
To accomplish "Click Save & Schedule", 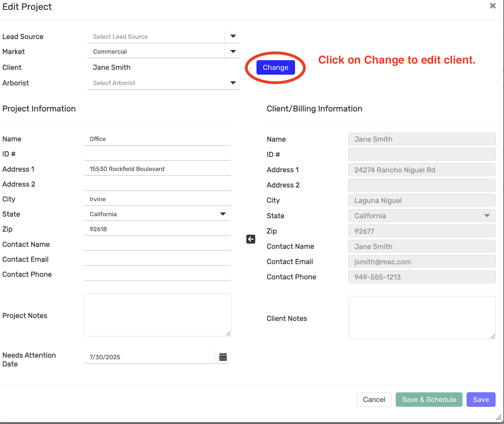I will click(429, 399).
